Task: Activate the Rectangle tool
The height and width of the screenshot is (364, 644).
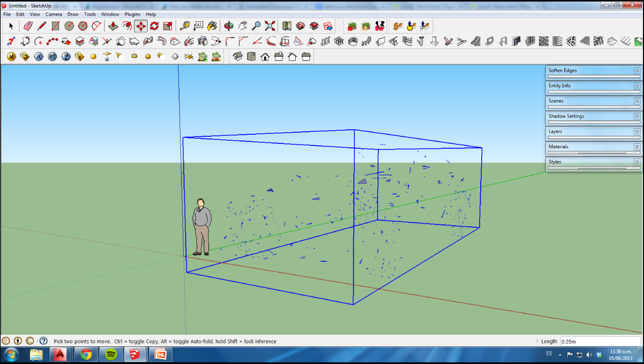Action: [54, 26]
